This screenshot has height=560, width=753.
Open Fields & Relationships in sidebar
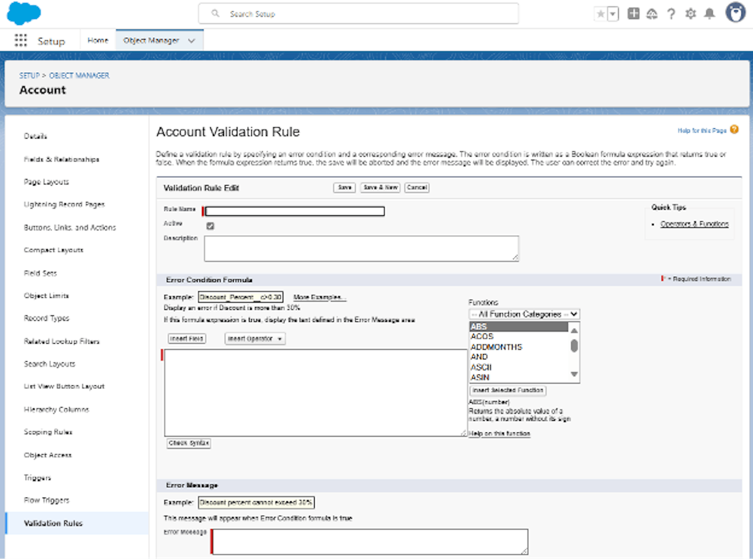(62, 159)
